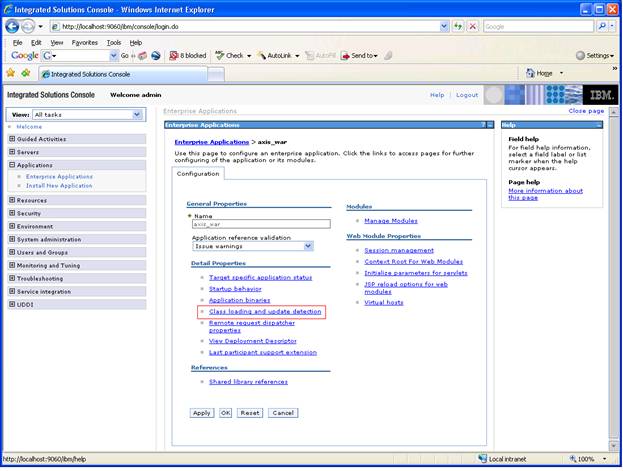
Task: Expand the Guided Activities section
Action: pos(12,139)
